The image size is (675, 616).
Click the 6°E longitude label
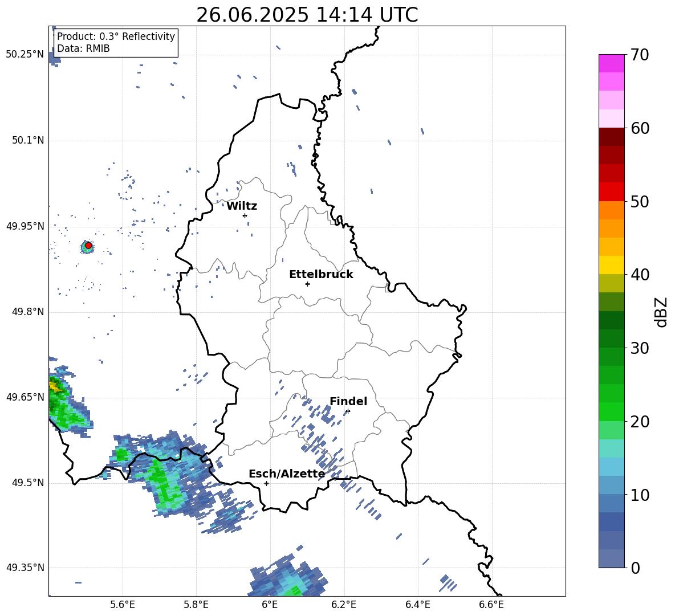pyautogui.click(x=270, y=605)
